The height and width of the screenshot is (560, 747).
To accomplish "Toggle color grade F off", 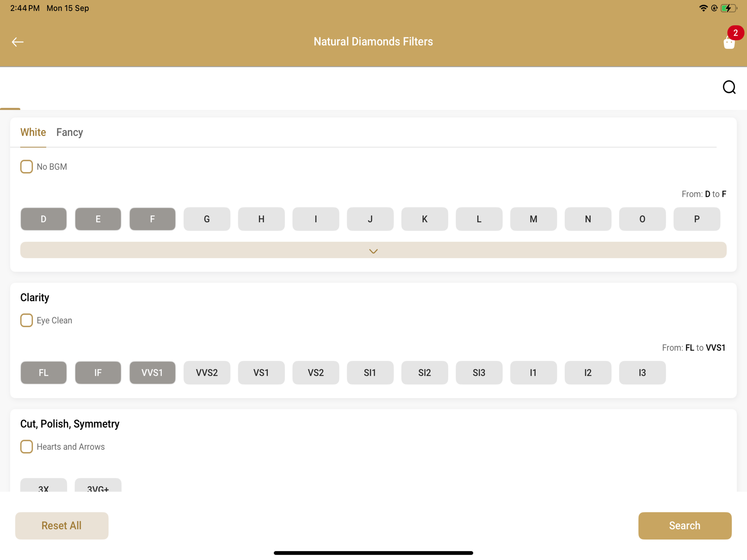I will [152, 219].
